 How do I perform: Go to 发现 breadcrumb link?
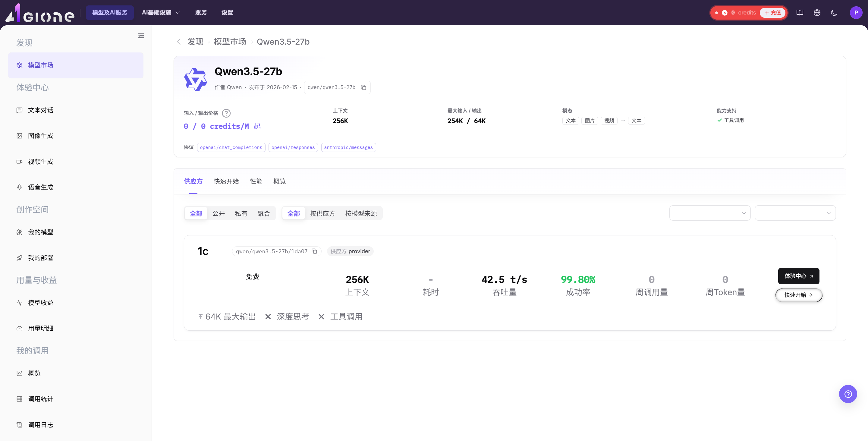coord(195,42)
